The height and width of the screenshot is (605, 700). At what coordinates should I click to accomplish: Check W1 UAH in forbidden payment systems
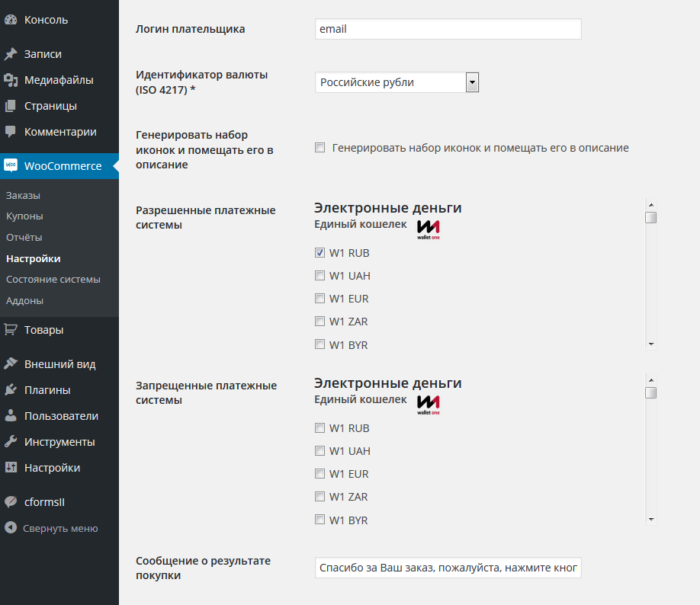tap(319, 450)
